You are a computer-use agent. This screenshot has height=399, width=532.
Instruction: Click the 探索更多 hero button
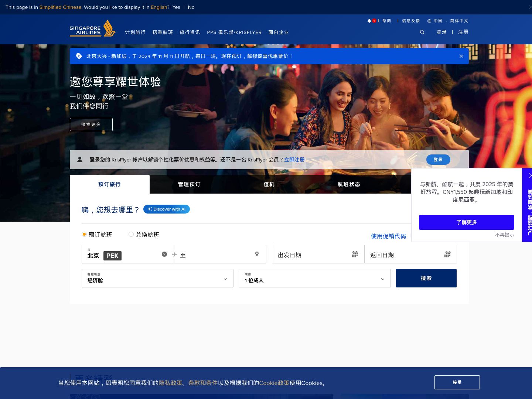pos(91,125)
